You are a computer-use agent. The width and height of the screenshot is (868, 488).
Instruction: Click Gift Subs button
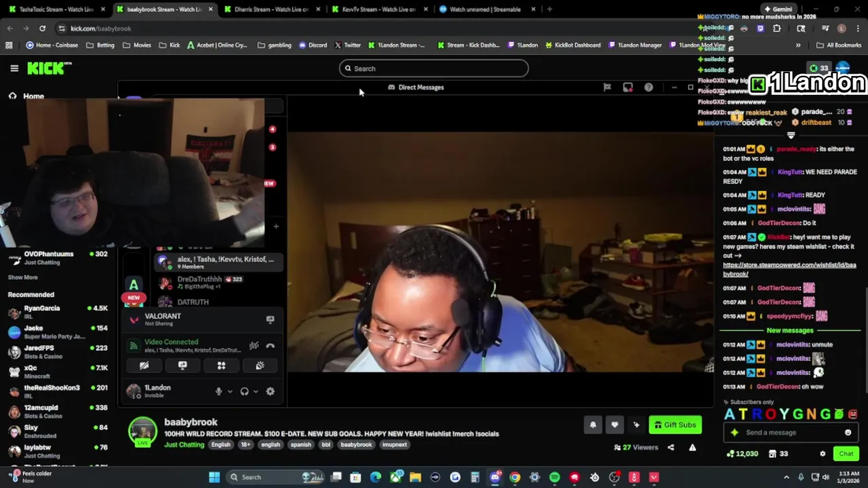point(675,425)
